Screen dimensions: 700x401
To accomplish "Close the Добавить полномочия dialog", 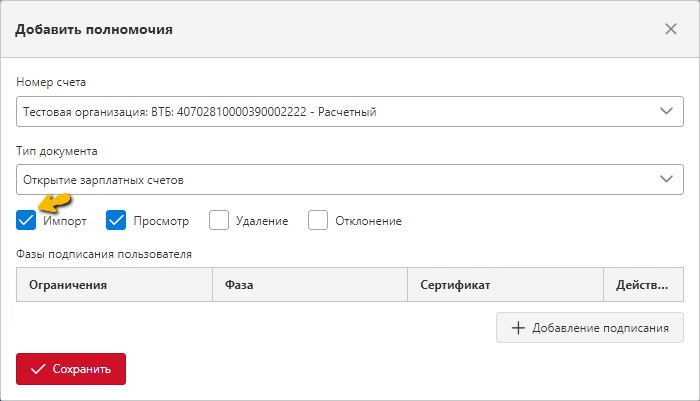I will pyautogui.click(x=671, y=29).
